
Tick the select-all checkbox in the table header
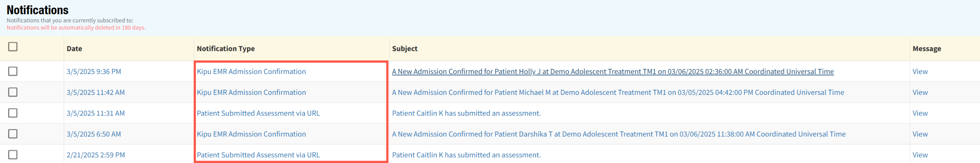click(13, 47)
